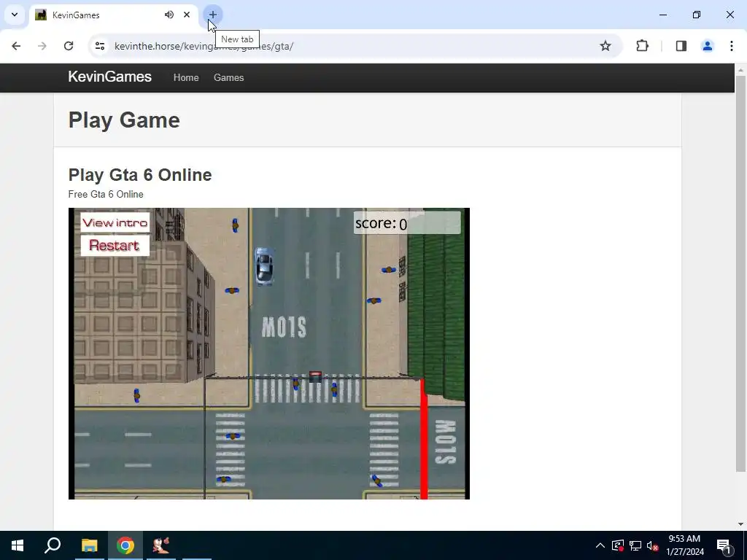This screenshot has height=560, width=747.
Task: Click the Restart game button
Action: (x=115, y=246)
